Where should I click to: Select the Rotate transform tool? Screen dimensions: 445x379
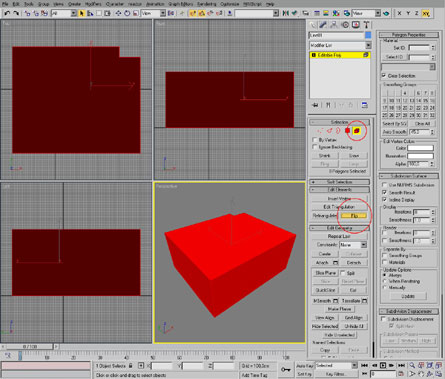[127, 13]
